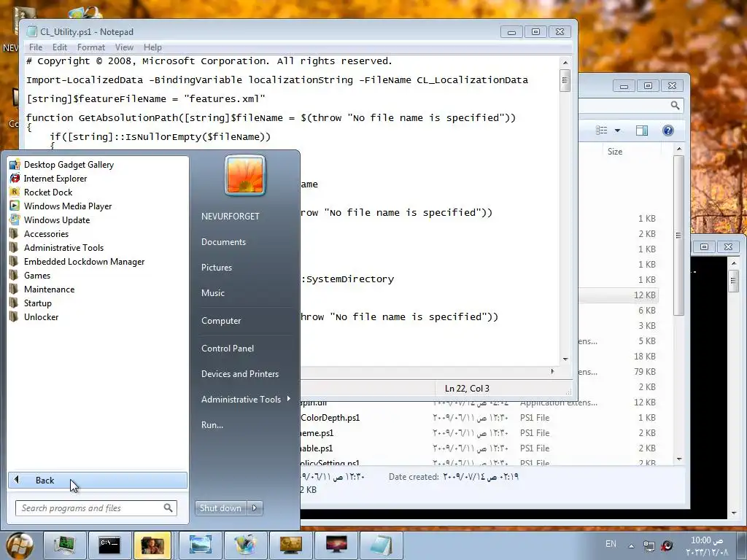Open the taskbar clock and date

point(707,546)
